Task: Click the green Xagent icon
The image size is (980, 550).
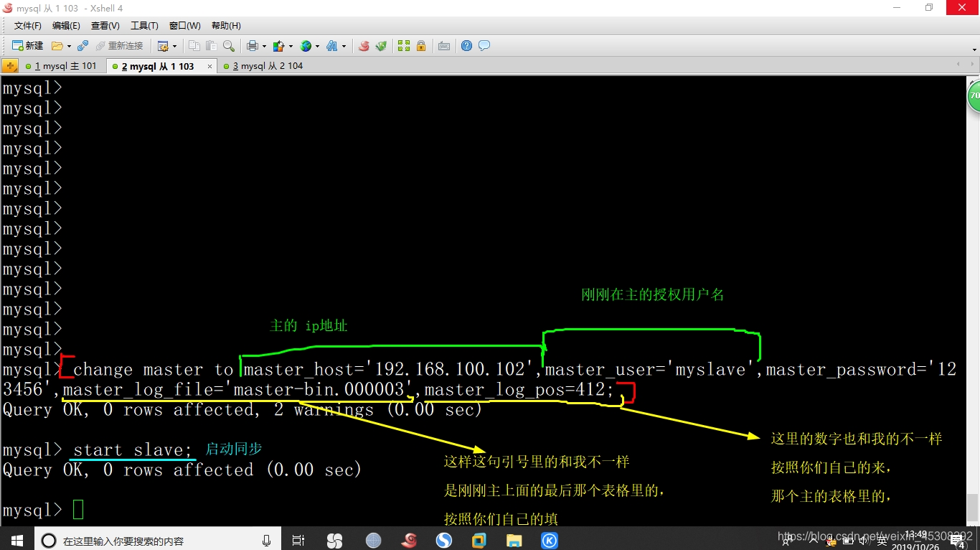Action: [x=381, y=46]
